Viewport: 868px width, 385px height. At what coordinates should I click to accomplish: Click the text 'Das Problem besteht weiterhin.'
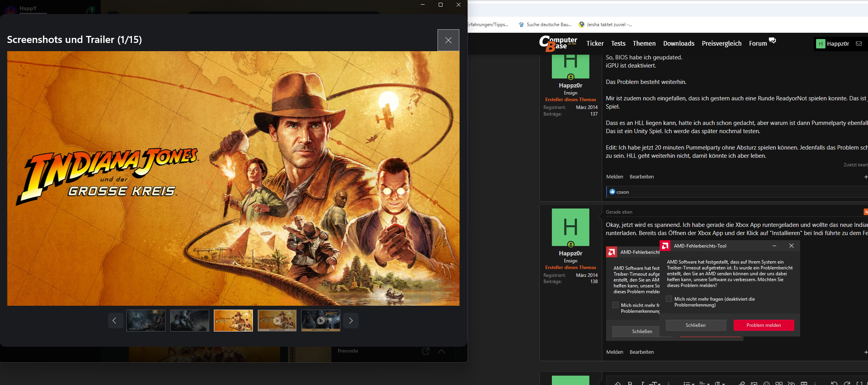[646, 82]
